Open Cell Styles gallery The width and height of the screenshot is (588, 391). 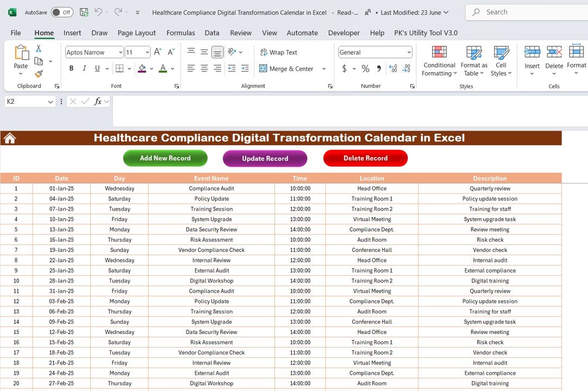click(501, 61)
